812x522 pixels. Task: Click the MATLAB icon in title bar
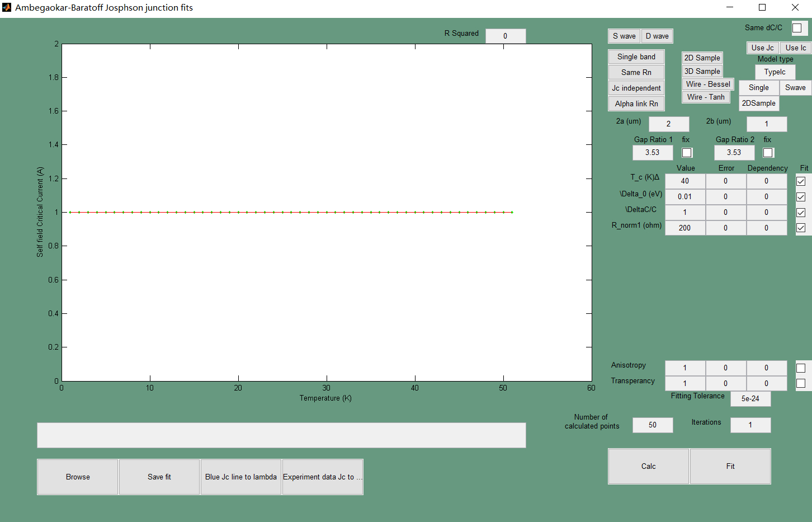7,7
